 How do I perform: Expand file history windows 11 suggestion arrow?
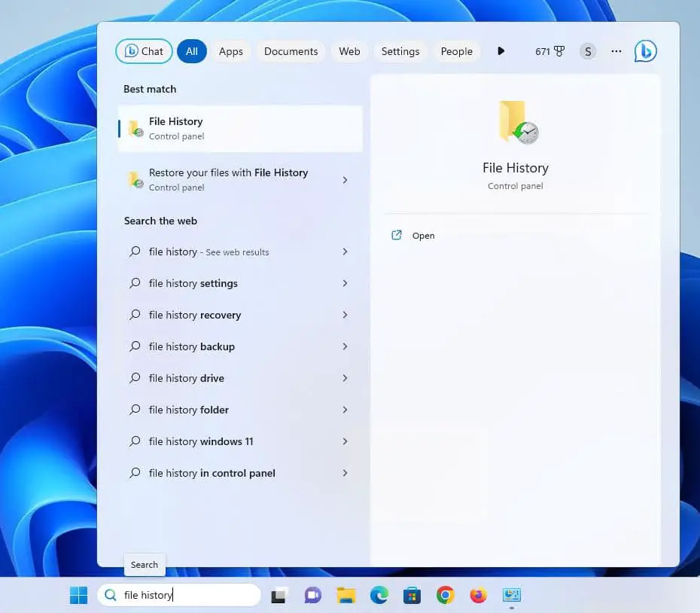click(345, 441)
